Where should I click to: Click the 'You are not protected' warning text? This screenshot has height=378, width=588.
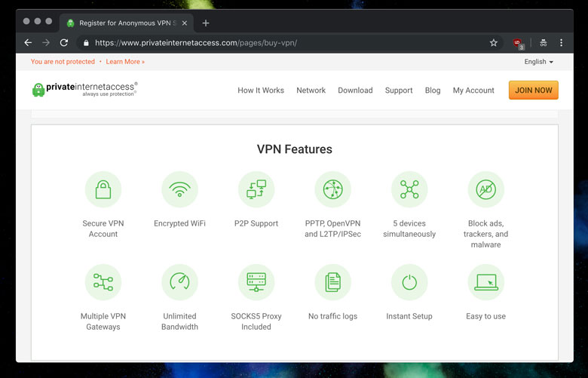pyautogui.click(x=63, y=62)
